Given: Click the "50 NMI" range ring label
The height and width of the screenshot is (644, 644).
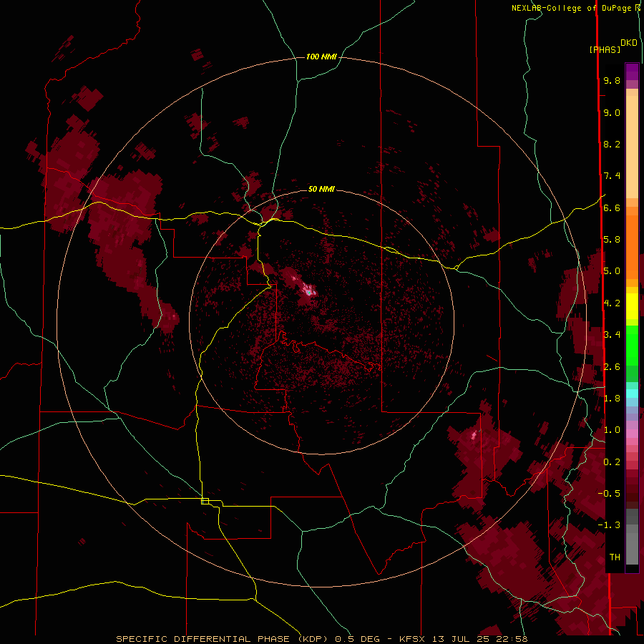Looking at the screenshot, I should point(321,189).
